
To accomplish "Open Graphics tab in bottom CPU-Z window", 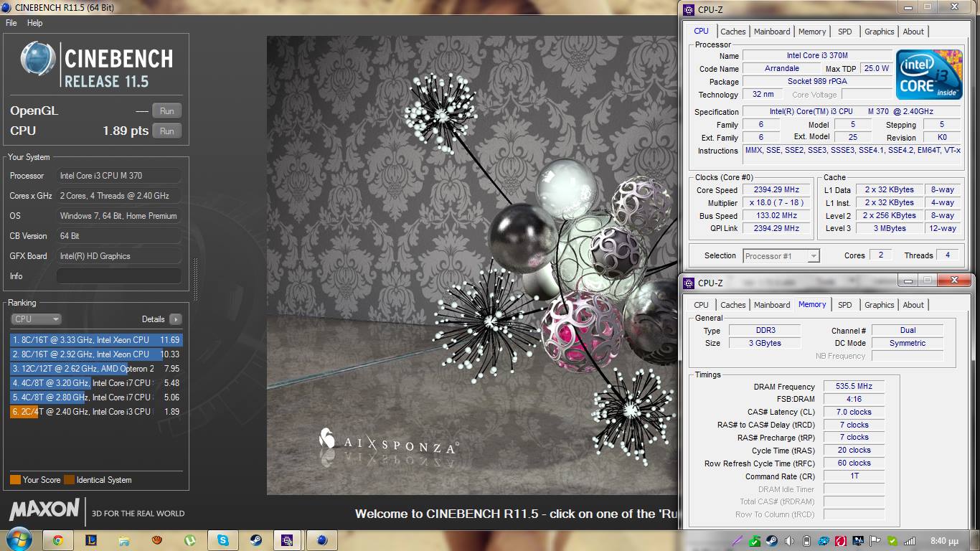I will tap(880, 305).
